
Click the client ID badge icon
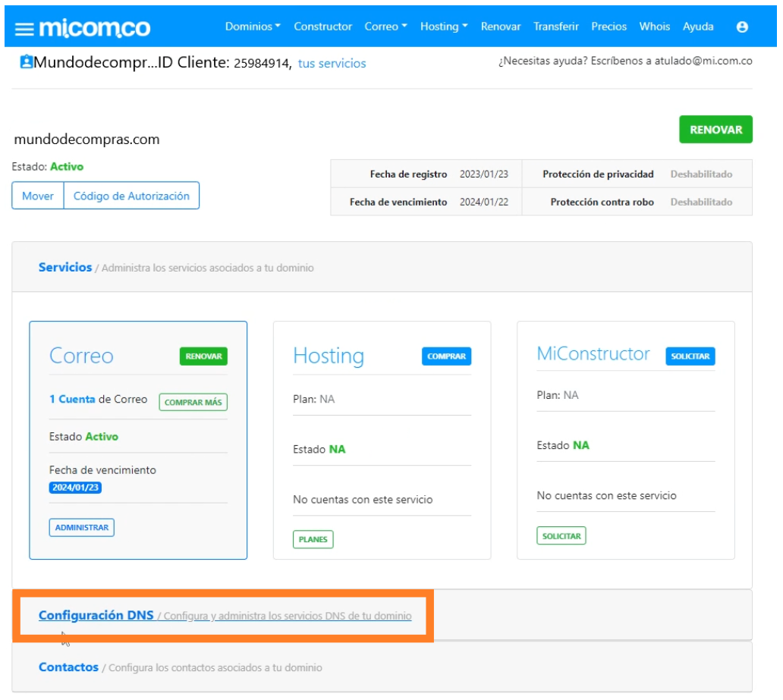[x=26, y=61]
